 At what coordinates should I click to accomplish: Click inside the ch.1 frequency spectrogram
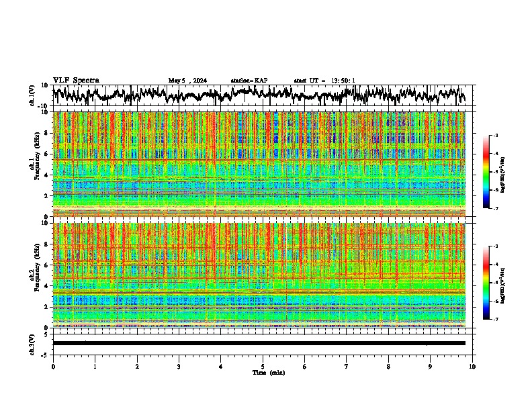coord(259,164)
